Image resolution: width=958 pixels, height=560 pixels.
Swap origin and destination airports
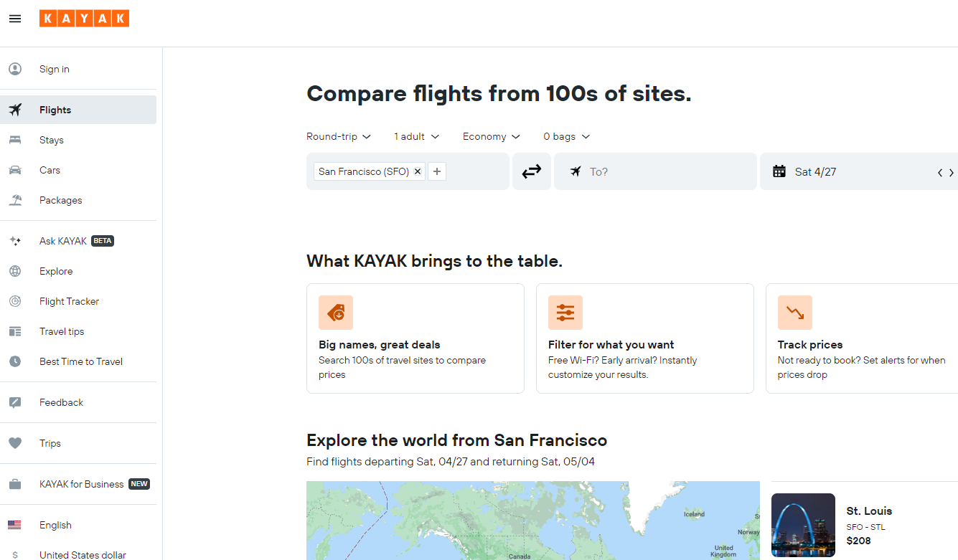(531, 171)
